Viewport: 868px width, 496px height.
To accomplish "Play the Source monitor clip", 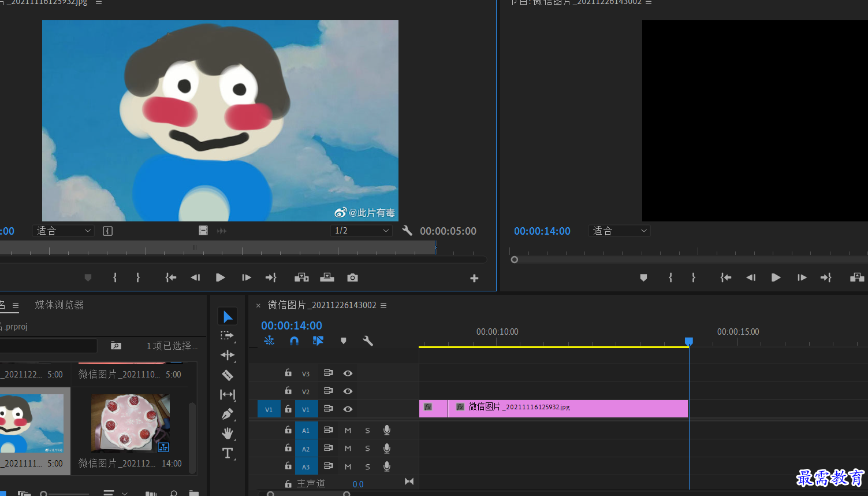I will coord(220,278).
